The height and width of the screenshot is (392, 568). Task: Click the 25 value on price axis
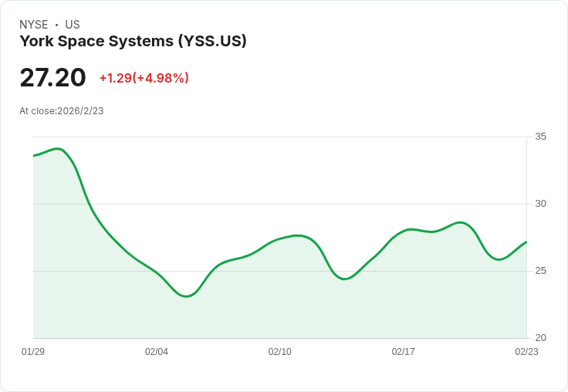[541, 271]
